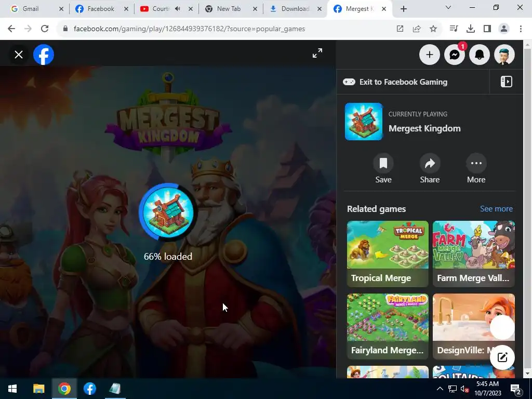Click the new message compose button
This screenshot has height=399, width=532.
coord(502,357)
